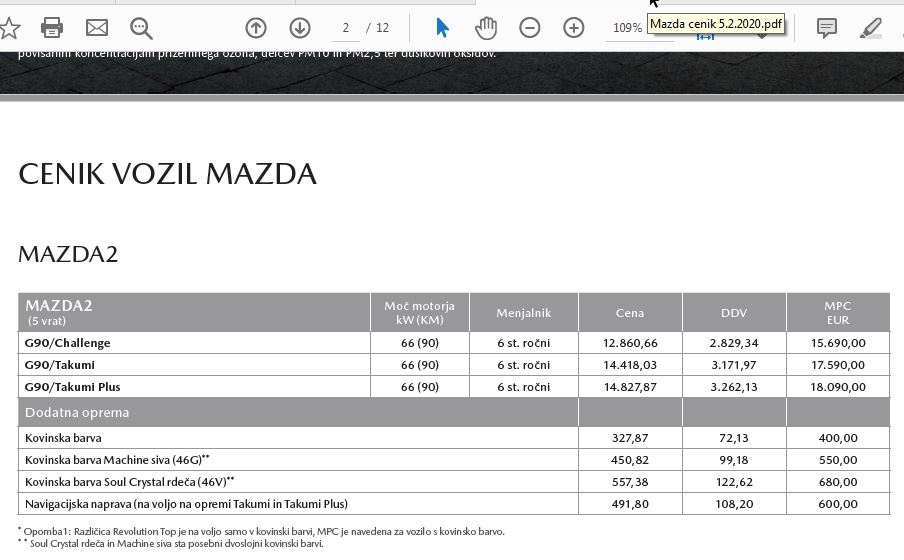Click the Cena value 14.418,03

click(630, 364)
